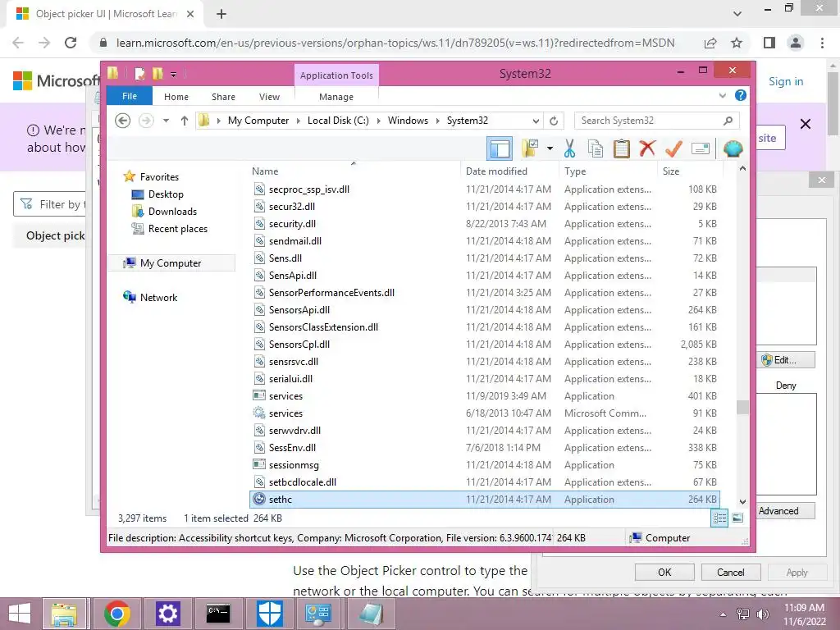840x630 pixels.
Task: Open Command Prompt from taskbar
Action: coord(218,614)
